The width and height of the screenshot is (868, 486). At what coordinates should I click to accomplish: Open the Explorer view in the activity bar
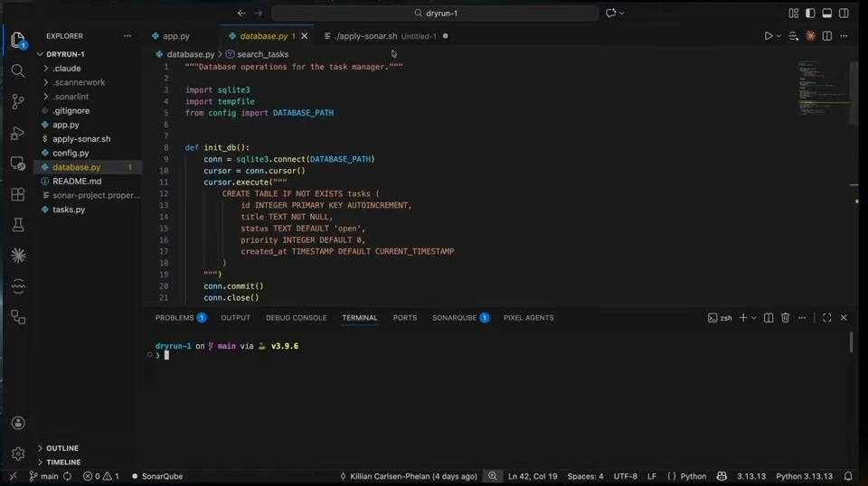[18, 40]
